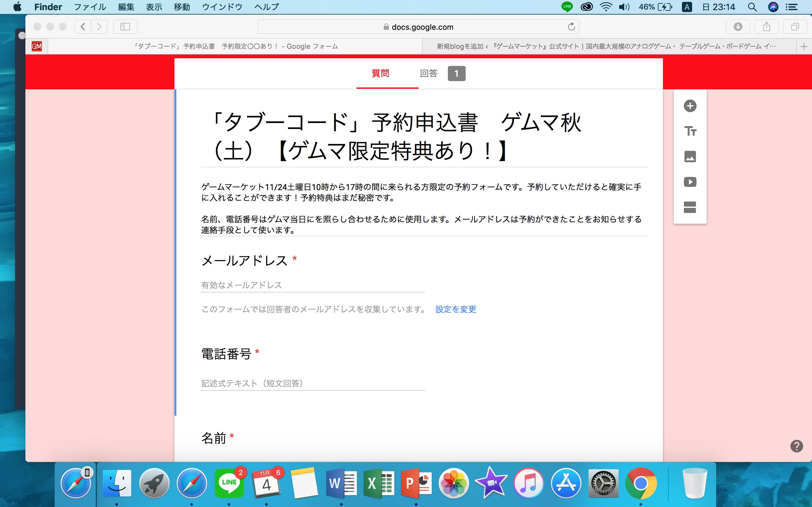Show Safari downloads list
The height and width of the screenshot is (507, 812).
738,27
